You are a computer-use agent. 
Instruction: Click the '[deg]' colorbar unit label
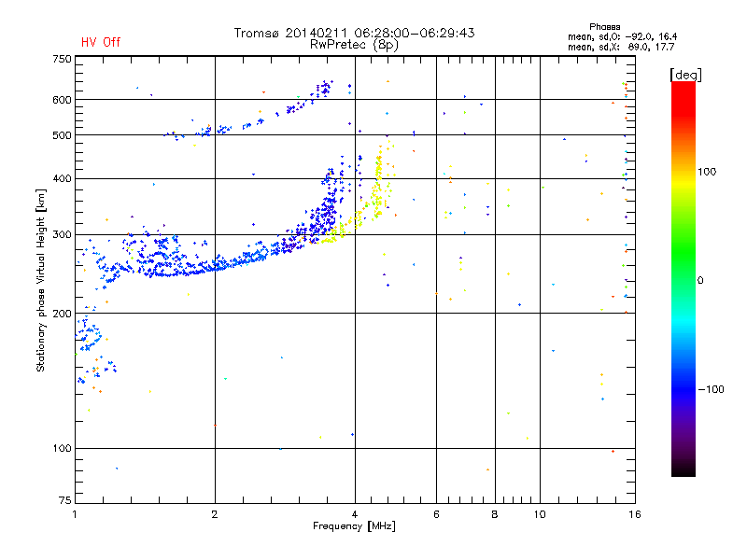(x=685, y=75)
